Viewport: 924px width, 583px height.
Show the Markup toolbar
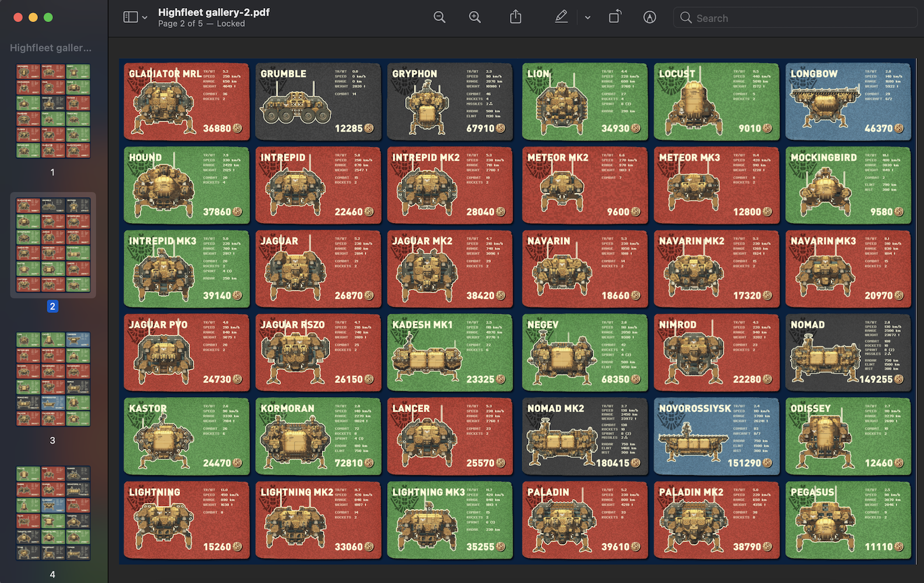649,17
